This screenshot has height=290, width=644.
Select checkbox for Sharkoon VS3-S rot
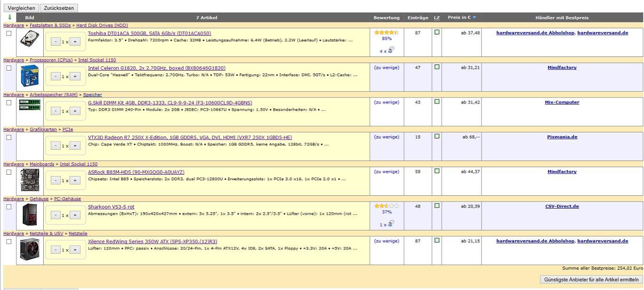[8, 207]
